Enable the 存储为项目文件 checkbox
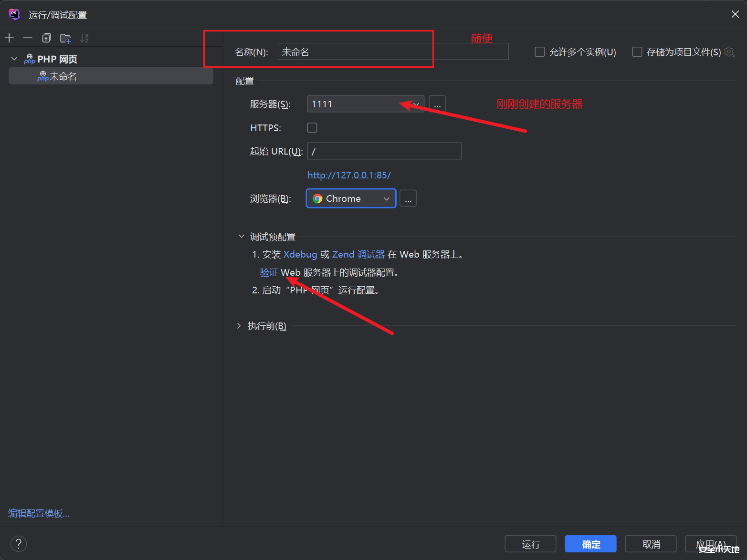The width and height of the screenshot is (747, 560). (637, 52)
